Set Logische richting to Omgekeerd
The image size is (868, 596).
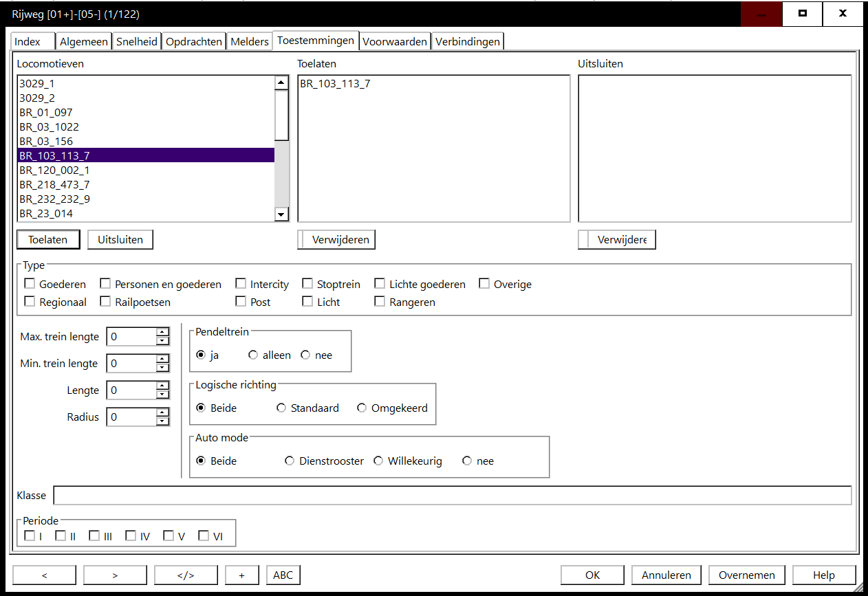(362, 408)
